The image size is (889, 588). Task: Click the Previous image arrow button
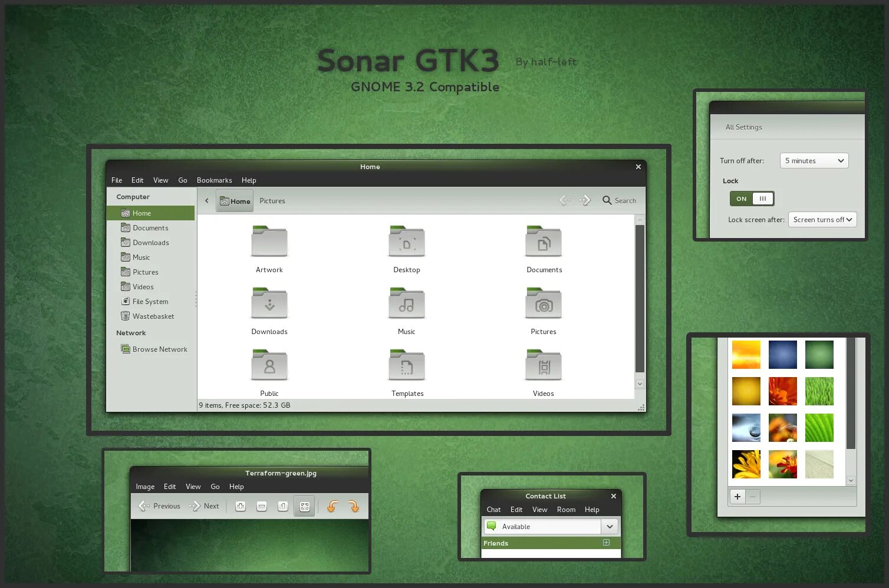click(x=159, y=506)
